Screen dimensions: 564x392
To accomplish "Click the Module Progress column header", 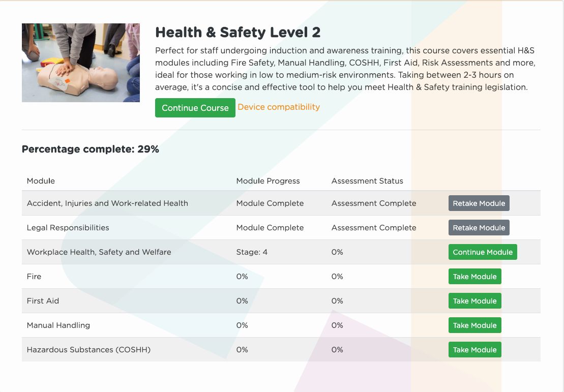I will 268,181.
